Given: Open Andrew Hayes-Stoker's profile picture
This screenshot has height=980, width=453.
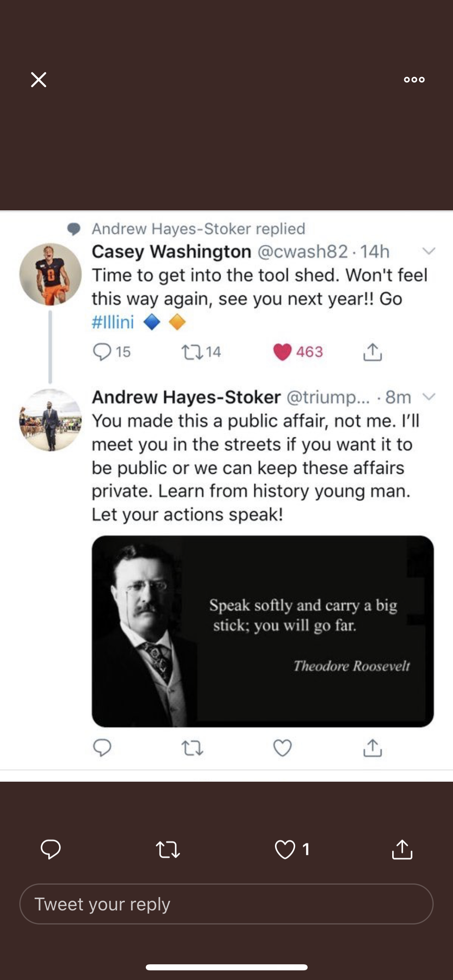Looking at the screenshot, I should [x=50, y=420].
